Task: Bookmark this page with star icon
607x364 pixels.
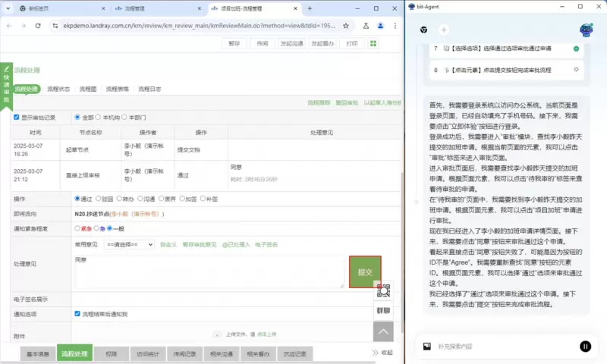Action: [x=346, y=25]
